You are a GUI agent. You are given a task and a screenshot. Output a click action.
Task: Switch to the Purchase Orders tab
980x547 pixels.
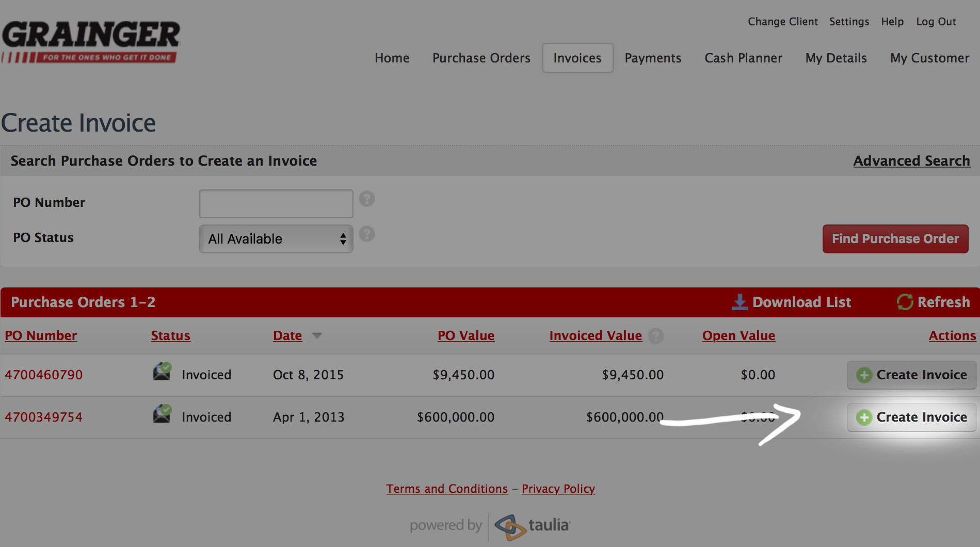tap(481, 58)
